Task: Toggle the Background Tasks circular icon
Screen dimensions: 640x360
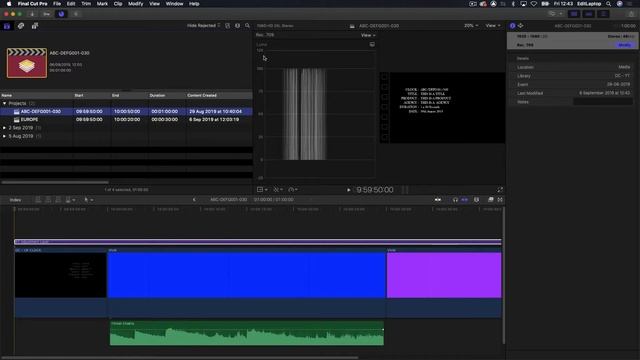Action: 61,14
